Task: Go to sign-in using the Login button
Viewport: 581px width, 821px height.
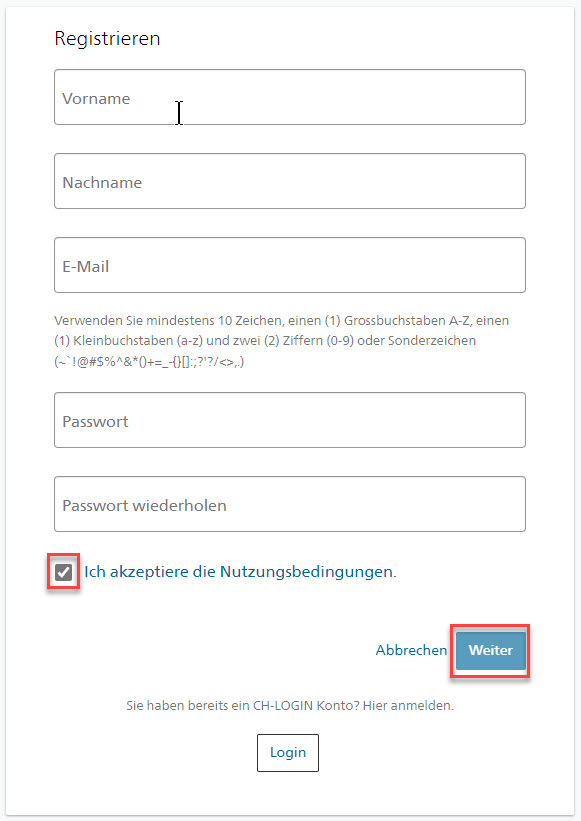Action: click(287, 753)
